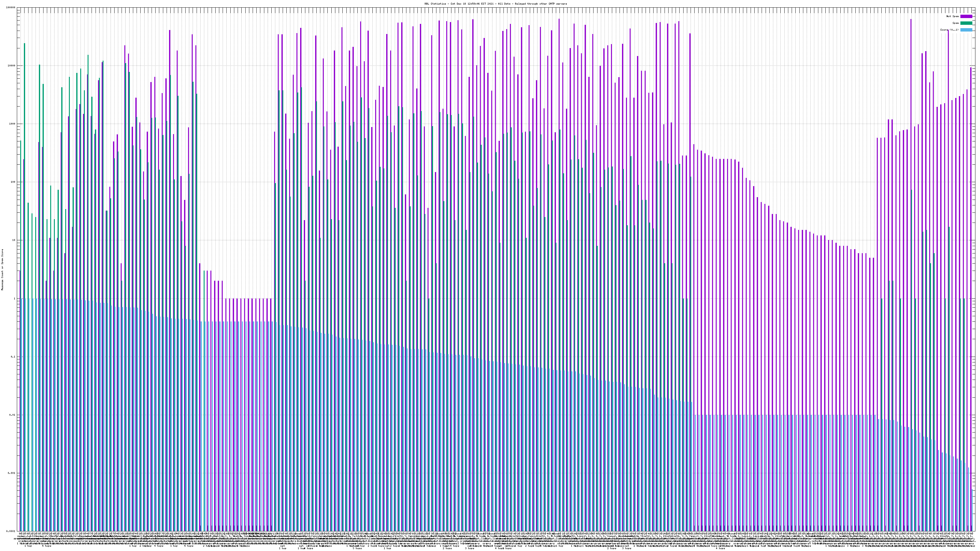980x551 pixels.
Task: Click the 10000 y-axis tick label
Action: pyautogui.click(x=12, y=66)
